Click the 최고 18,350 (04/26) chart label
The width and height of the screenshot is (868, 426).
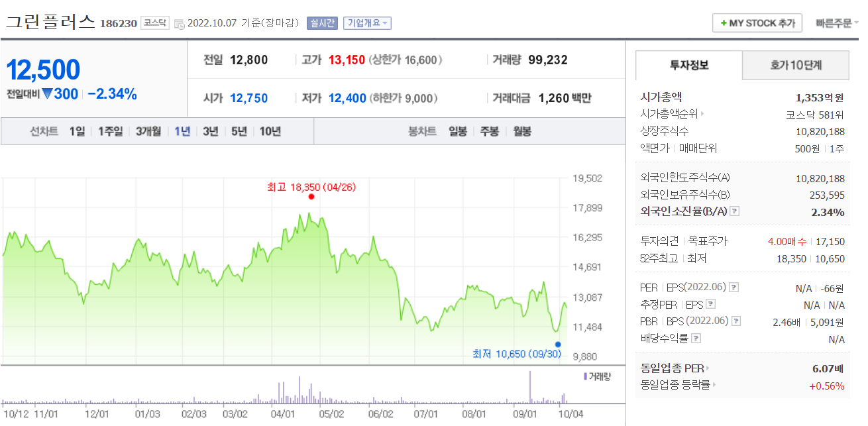pyautogui.click(x=311, y=187)
